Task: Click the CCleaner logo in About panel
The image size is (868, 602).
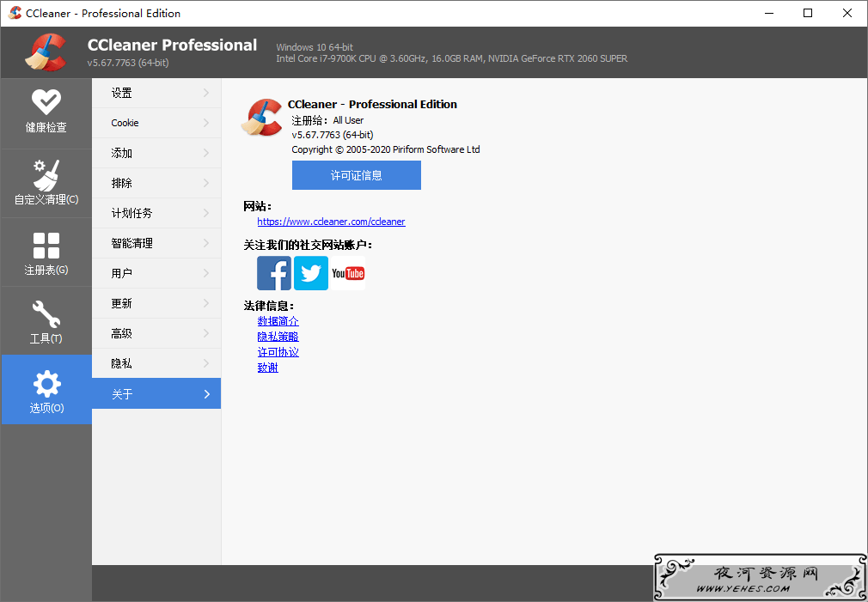Action: point(262,118)
